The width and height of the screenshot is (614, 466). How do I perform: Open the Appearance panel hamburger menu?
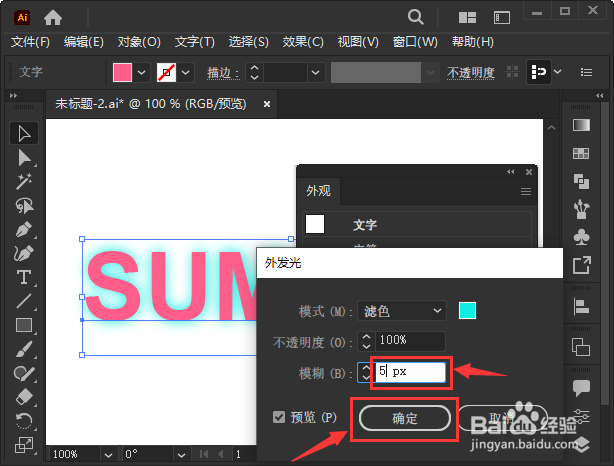(526, 191)
